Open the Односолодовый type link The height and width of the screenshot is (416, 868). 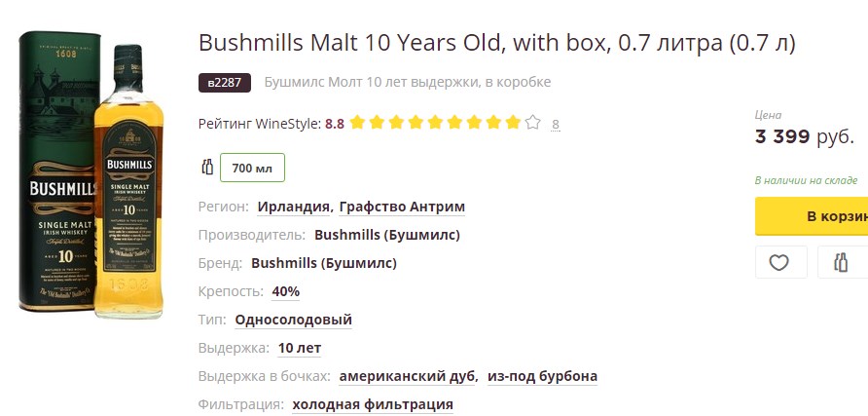[x=294, y=320]
